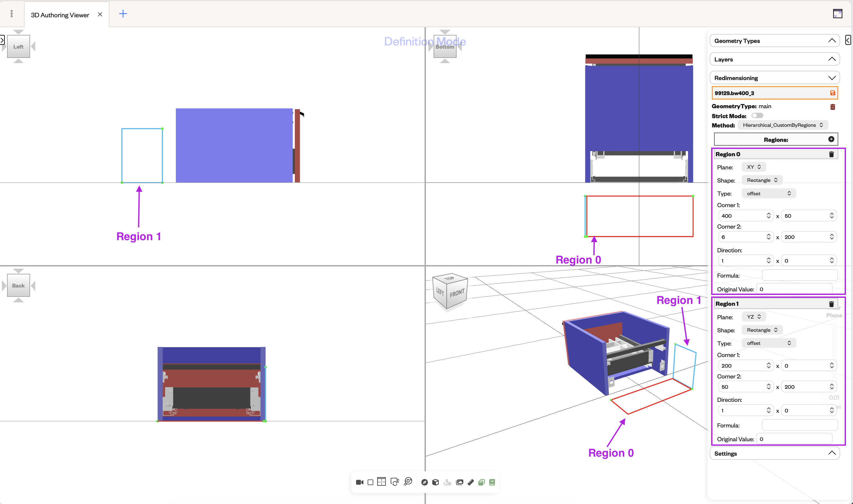Add a new tab with plus button

click(x=123, y=13)
